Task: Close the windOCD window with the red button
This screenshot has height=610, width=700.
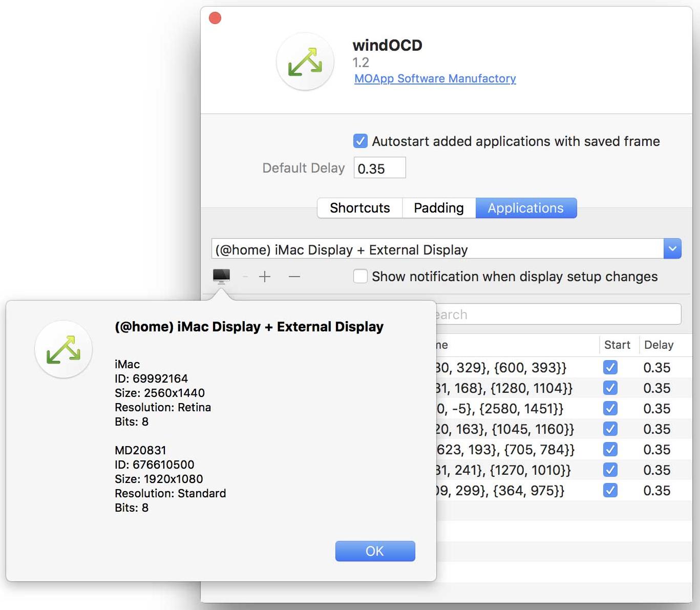Action: [215, 18]
